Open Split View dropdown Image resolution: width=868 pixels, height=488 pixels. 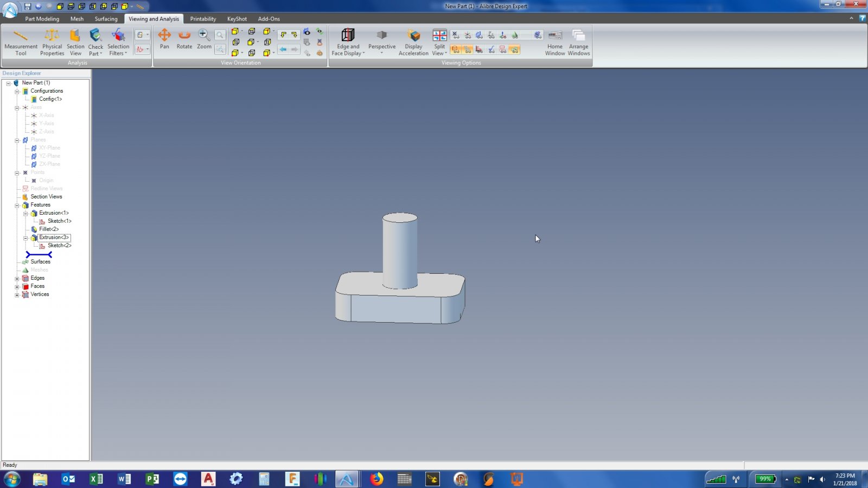(439, 42)
